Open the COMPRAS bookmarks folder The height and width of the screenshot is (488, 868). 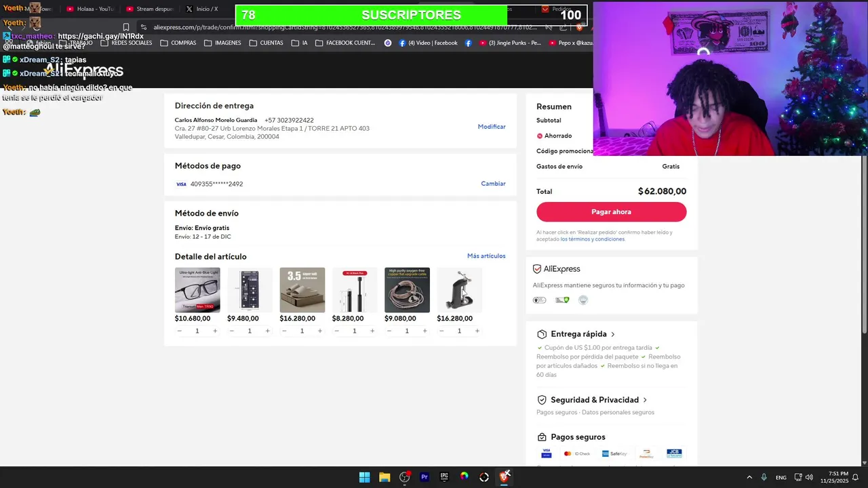(x=178, y=43)
